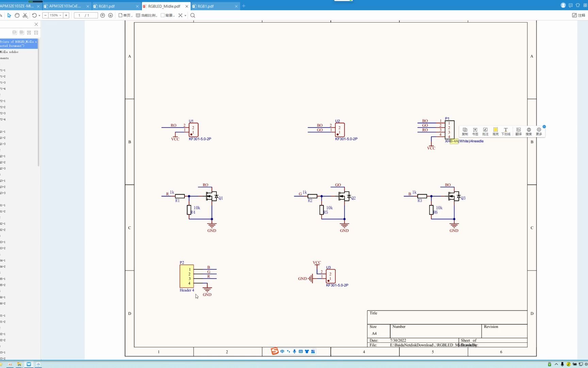Open the skin shirt icon in title bar
Screen dimensions: 588x368
pos(577,5)
